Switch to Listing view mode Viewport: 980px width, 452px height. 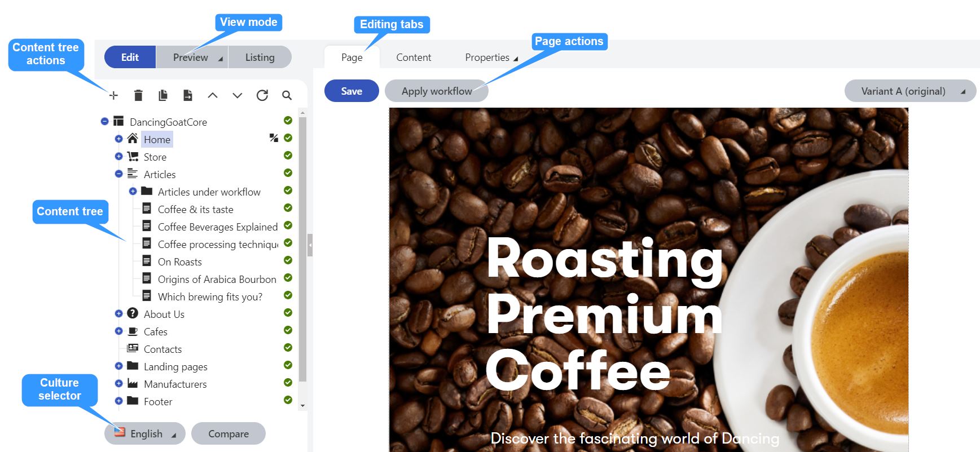coord(260,57)
